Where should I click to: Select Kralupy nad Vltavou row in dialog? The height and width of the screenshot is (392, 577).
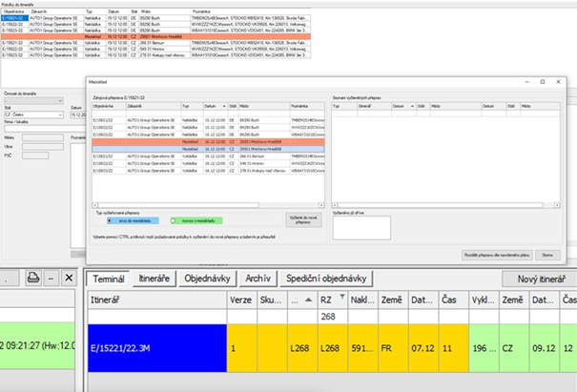click(x=208, y=171)
